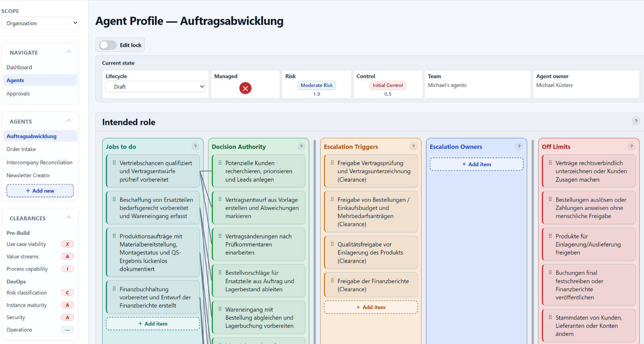Grab drag handle of Verträge rechtsverbindlich card
644x344 pixels.
pos(550,163)
